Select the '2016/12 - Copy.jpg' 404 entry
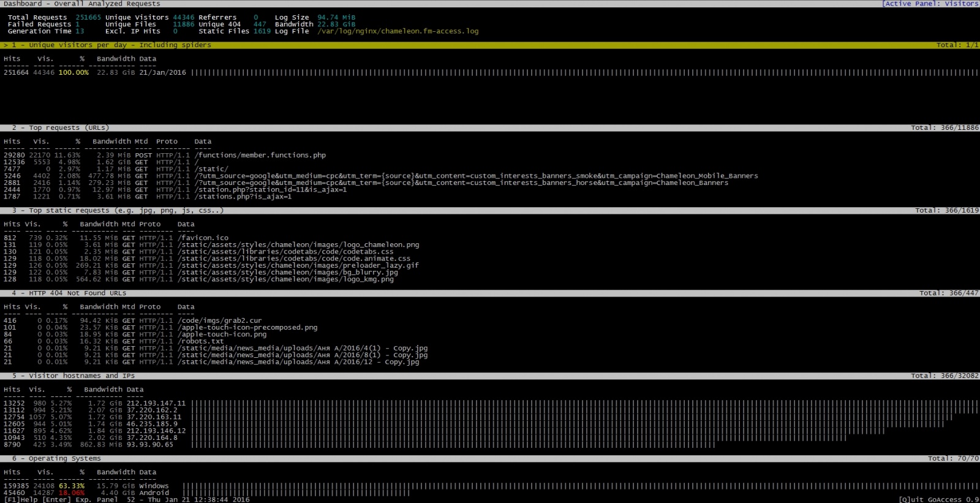This screenshot has height=503, width=980. pyautogui.click(x=298, y=362)
